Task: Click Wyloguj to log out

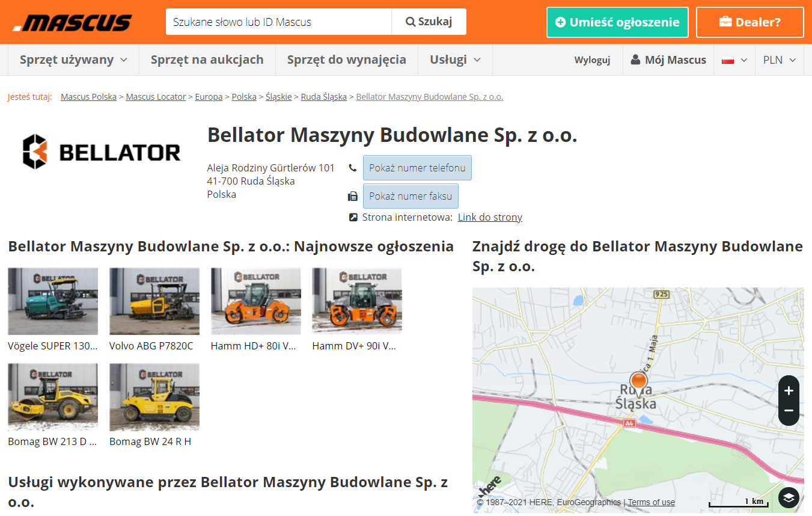Action: click(x=592, y=60)
